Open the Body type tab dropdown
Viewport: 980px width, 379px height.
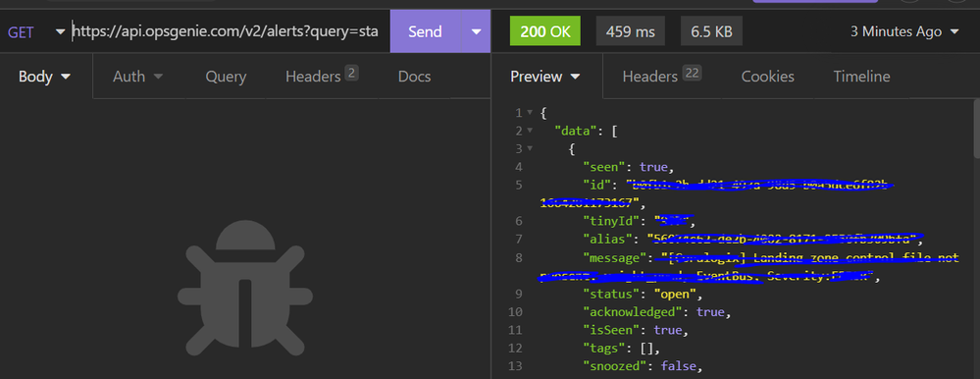point(44,77)
